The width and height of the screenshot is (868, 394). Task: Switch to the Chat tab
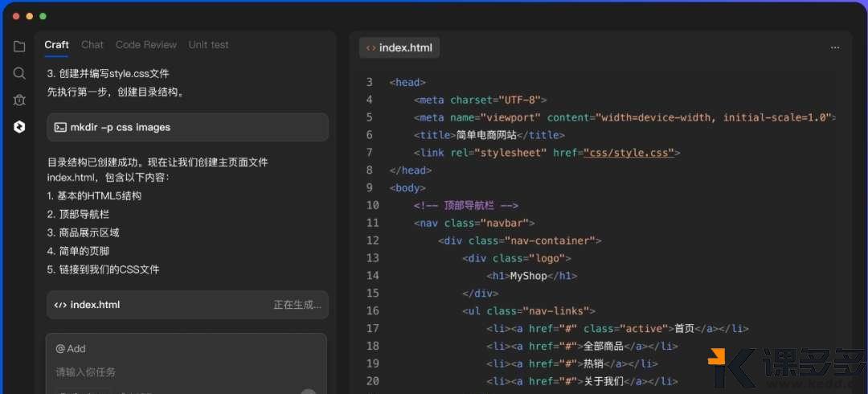tap(92, 45)
